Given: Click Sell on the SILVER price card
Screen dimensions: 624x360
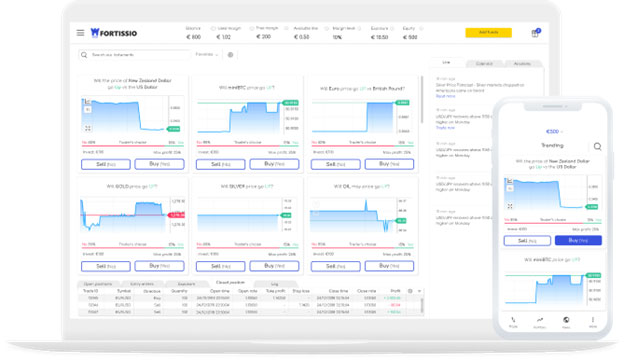Looking at the screenshot, I should coord(220,266).
